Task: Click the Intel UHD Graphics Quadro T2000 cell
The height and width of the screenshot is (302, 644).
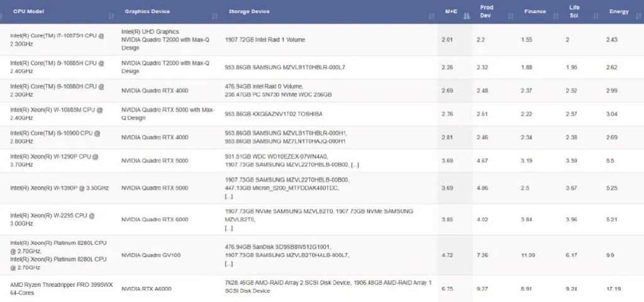Action: (165, 40)
